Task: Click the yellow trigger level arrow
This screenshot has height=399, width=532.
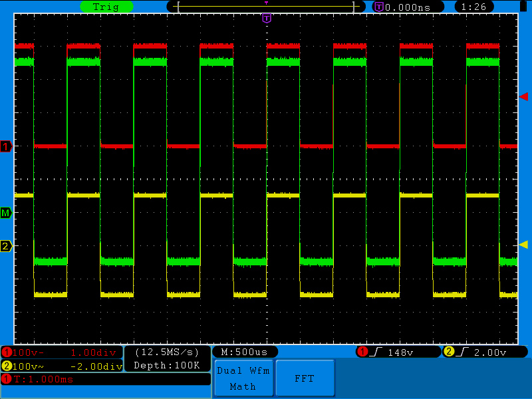Action: point(523,245)
